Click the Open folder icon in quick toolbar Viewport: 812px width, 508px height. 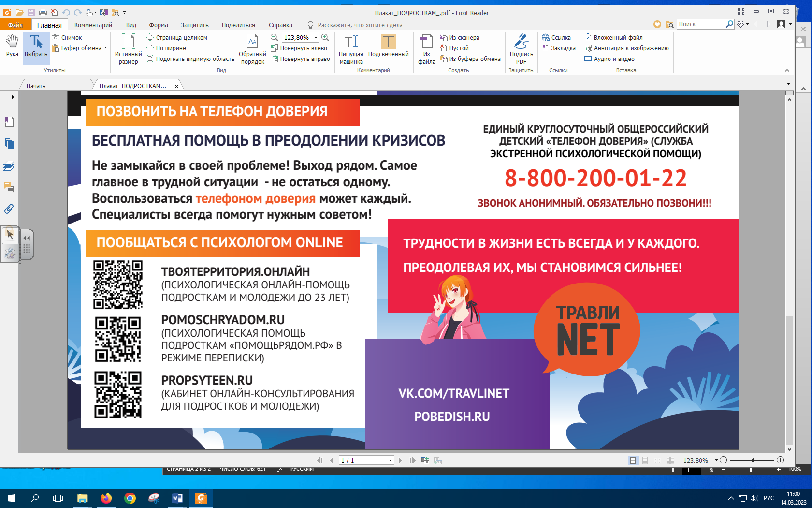[19, 13]
